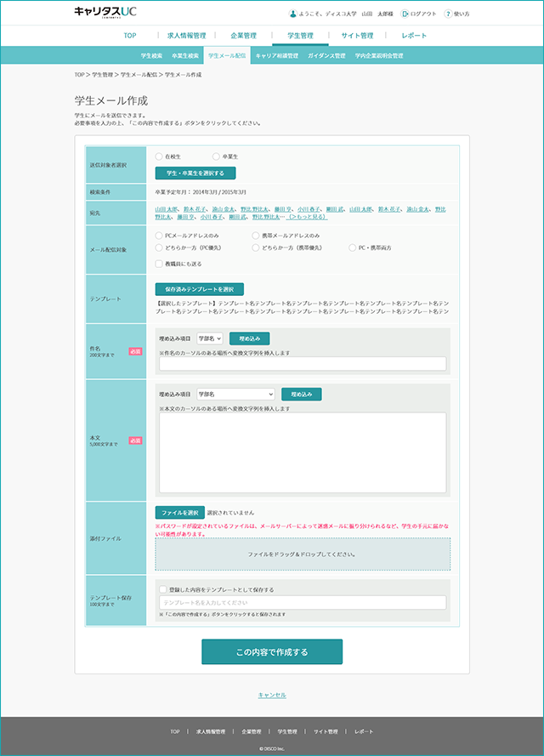Switch to the キャリア相談管理 sub-tab
Image resolution: width=544 pixels, height=756 pixels.
click(276, 55)
